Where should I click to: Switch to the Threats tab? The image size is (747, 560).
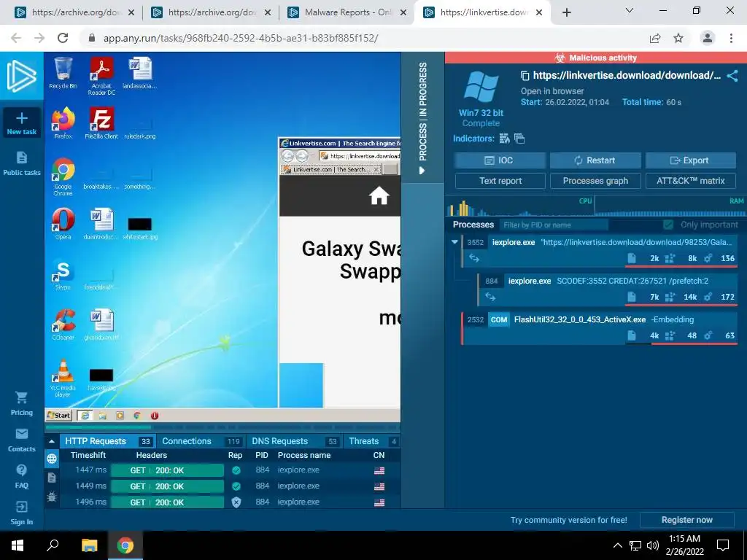click(372, 441)
